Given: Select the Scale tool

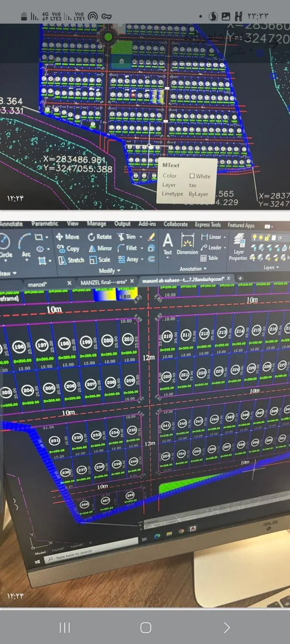Looking at the screenshot, I should (100, 260).
